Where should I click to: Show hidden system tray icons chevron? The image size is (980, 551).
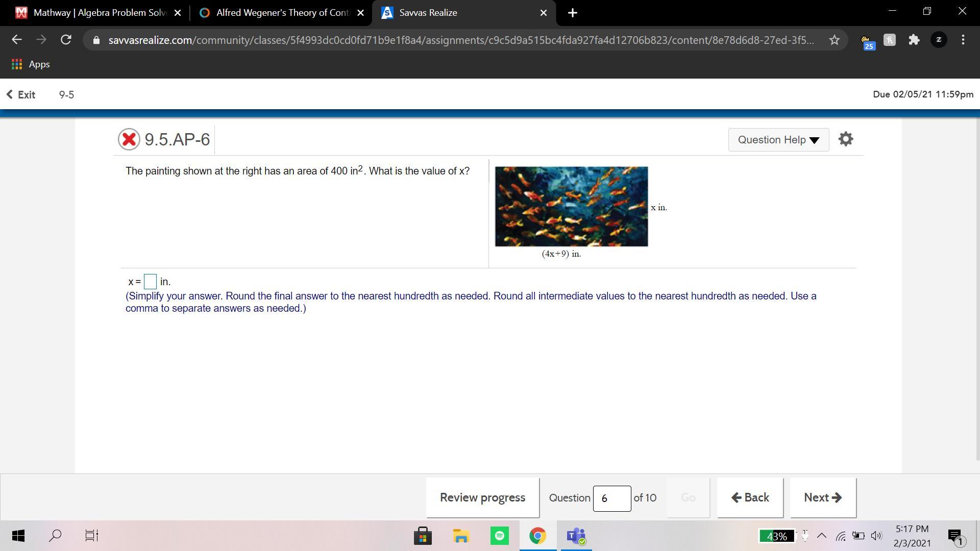tap(821, 536)
